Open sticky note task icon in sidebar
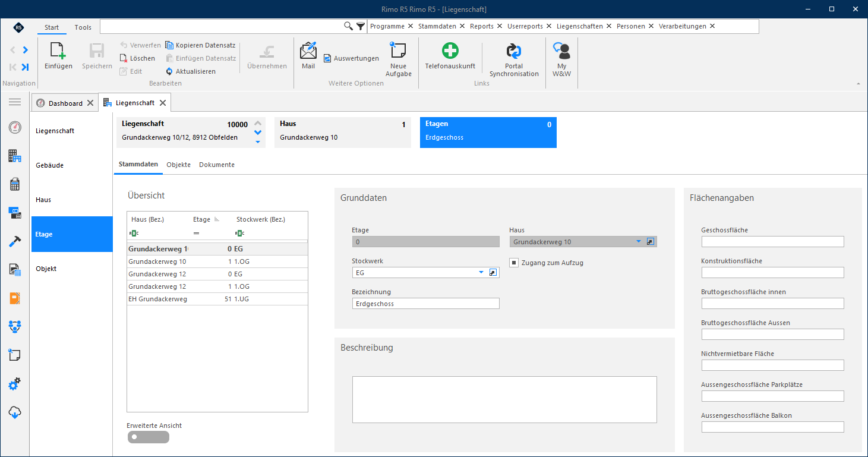The width and height of the screenshot is (868, 457). (15, 355)
